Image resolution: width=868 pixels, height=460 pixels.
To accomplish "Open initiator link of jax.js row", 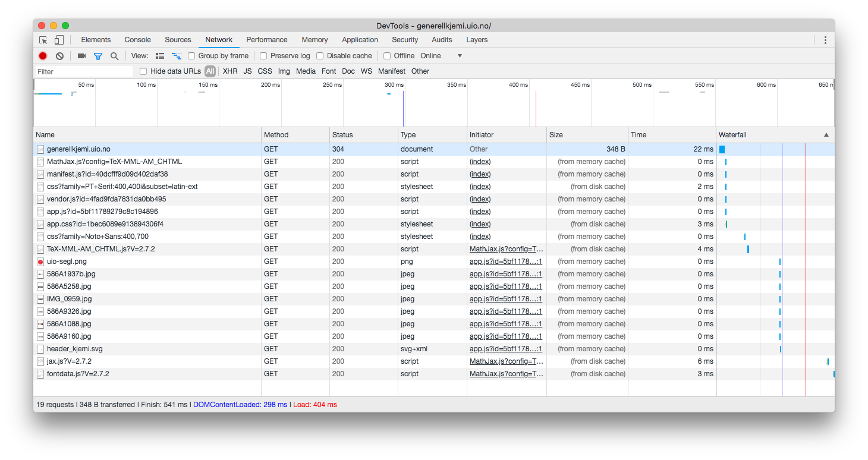I will [x=507, y=361].
